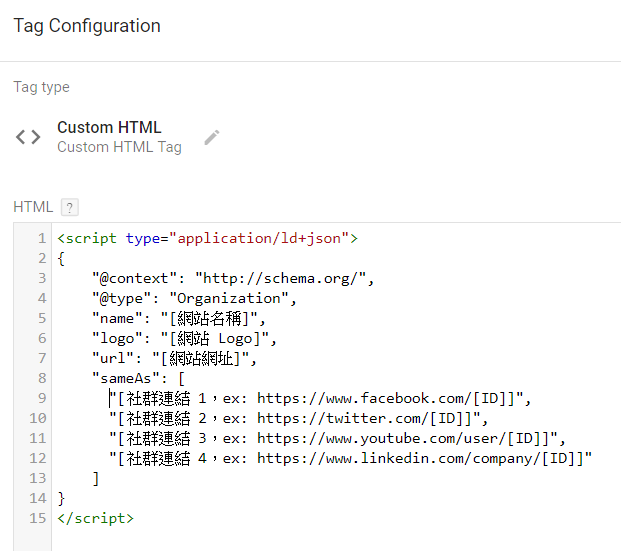The image size is (621, 551).
Task: Click the "url" property line in editor
Action: coord(175,358)
